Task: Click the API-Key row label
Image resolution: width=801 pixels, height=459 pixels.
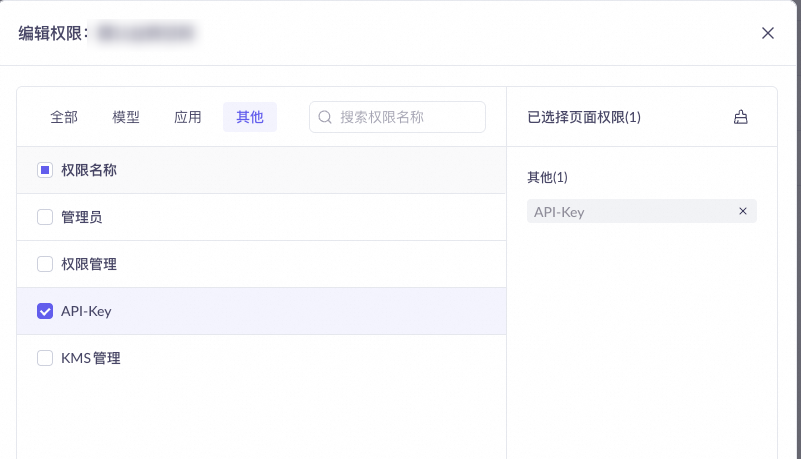Action: 86,311
